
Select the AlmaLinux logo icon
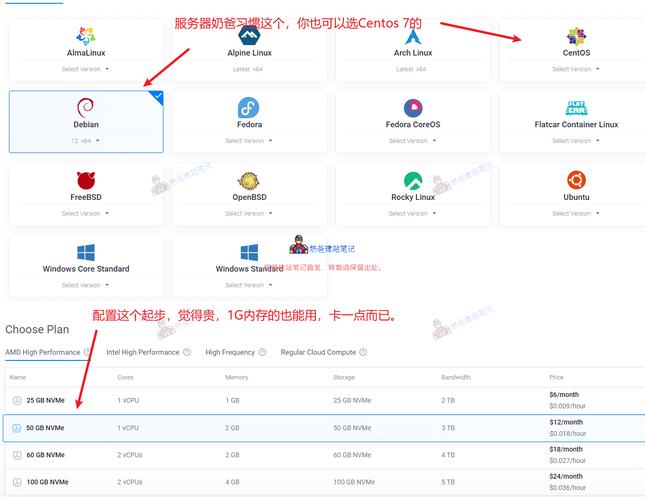coord(86,36)
